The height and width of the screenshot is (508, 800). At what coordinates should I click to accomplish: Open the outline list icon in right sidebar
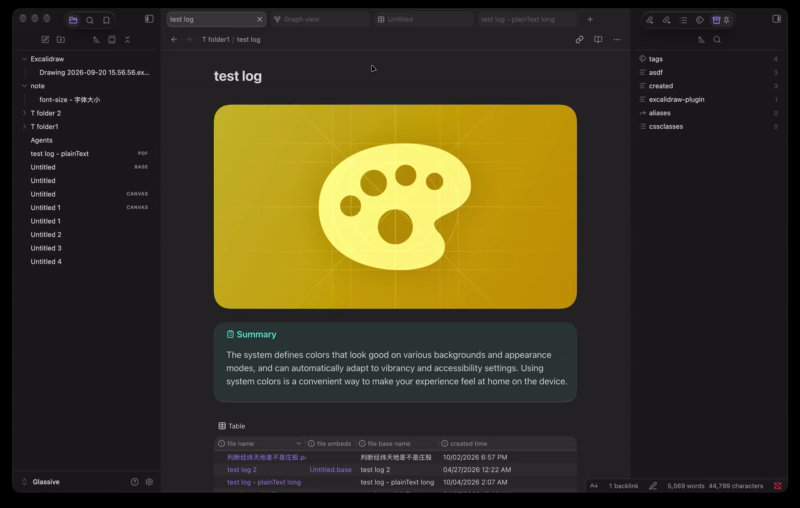pyautogui.click(x=683, y=20)
